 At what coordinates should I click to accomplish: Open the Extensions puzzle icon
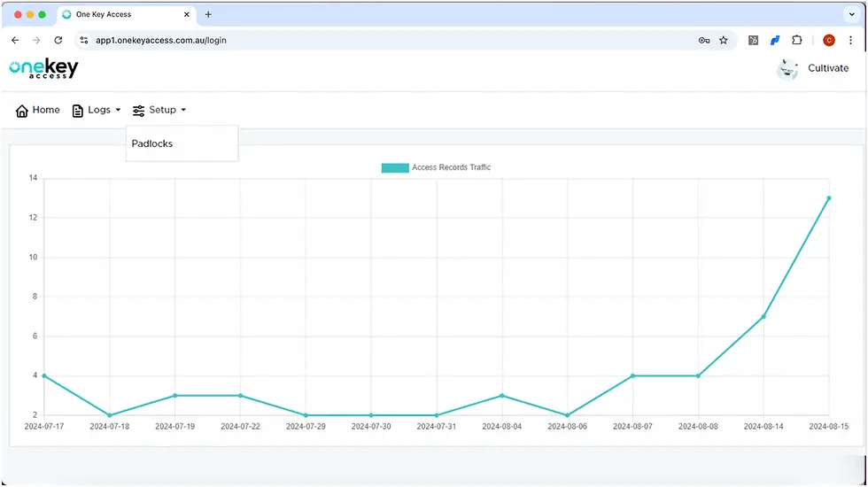coord(796,40)
